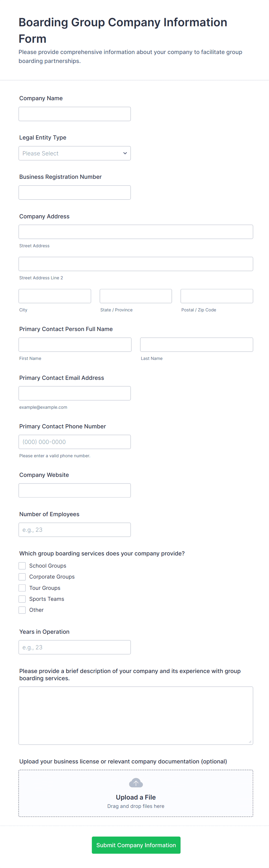The height and width of the screenshot is (868, 269).
Task: Select the Sports Teams checkbox
Action: click(x=22, y=599)
